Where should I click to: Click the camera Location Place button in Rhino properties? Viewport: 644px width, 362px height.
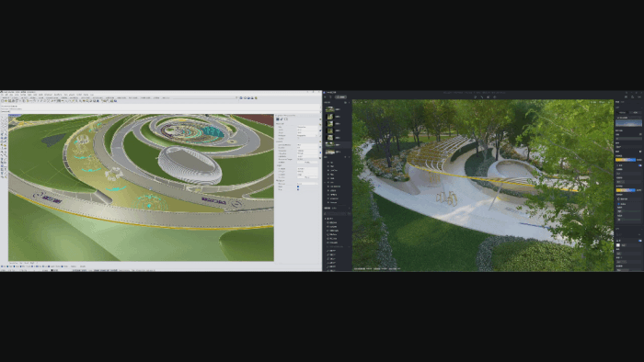pyautogui.click(x=307, y=163)
